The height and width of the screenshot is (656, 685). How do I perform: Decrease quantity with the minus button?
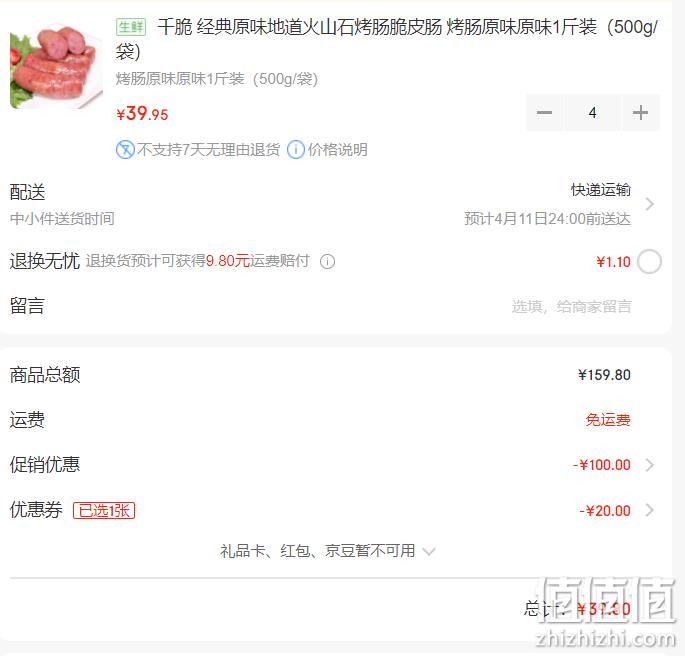tap(544, 113)
